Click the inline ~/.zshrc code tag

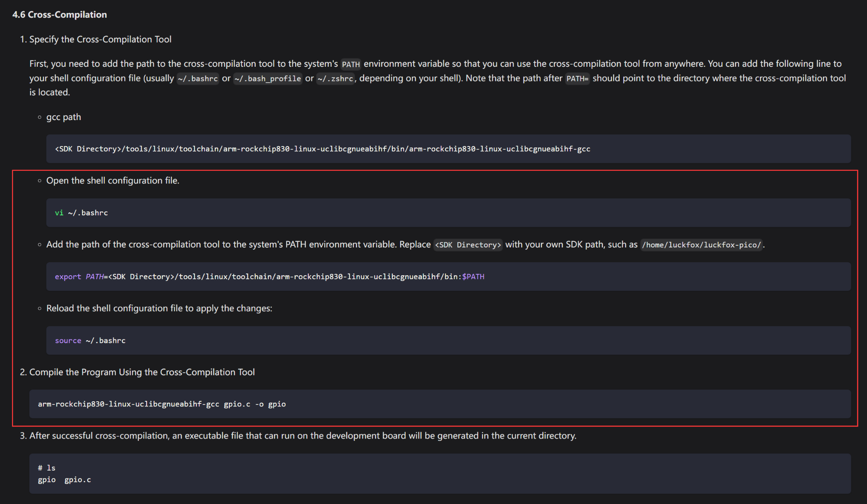coord(336,79)
